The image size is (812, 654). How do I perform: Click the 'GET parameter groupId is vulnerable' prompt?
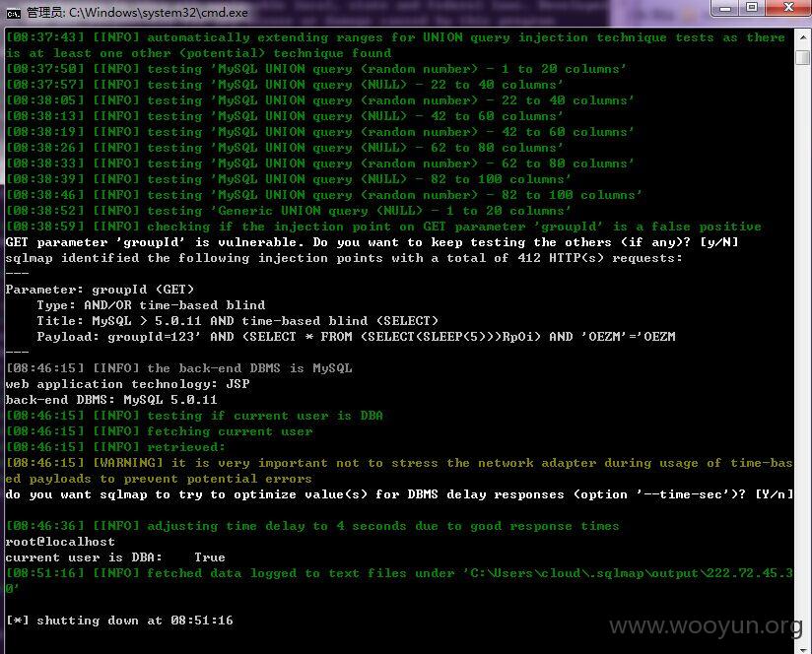click(372, 242)
